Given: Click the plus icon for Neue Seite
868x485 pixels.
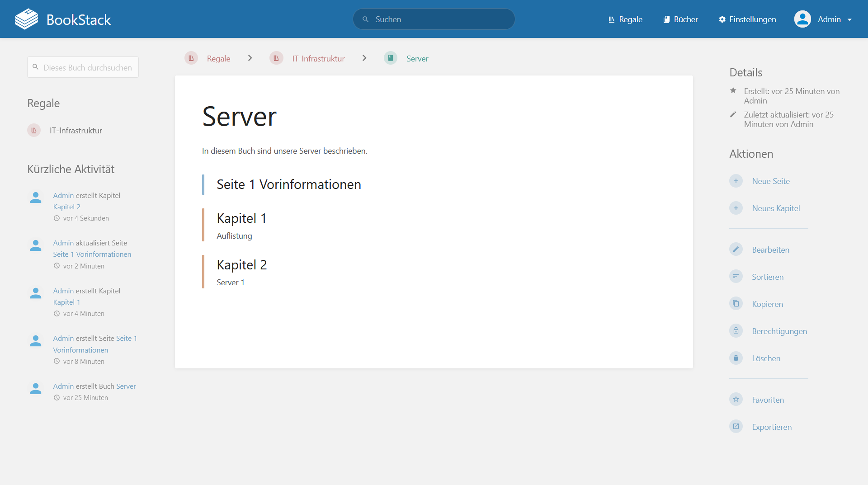Looking at the screenshot, I should tap(736, 181).
